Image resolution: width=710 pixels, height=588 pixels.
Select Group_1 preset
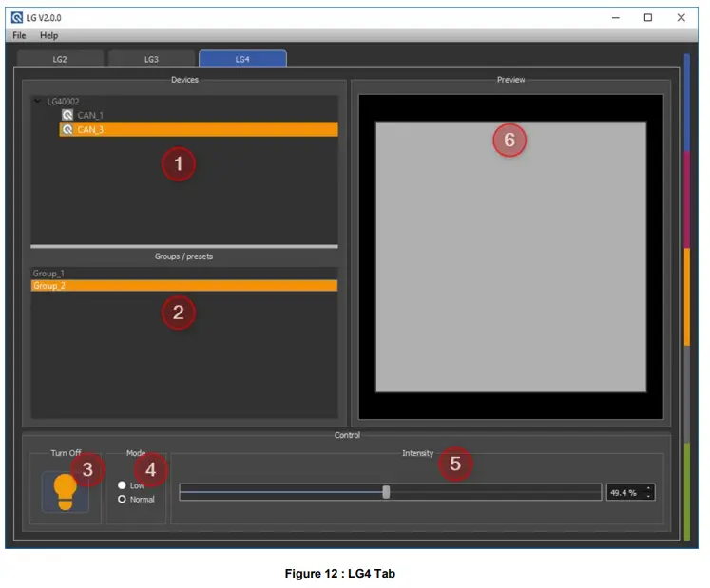[x=183, y=274]
